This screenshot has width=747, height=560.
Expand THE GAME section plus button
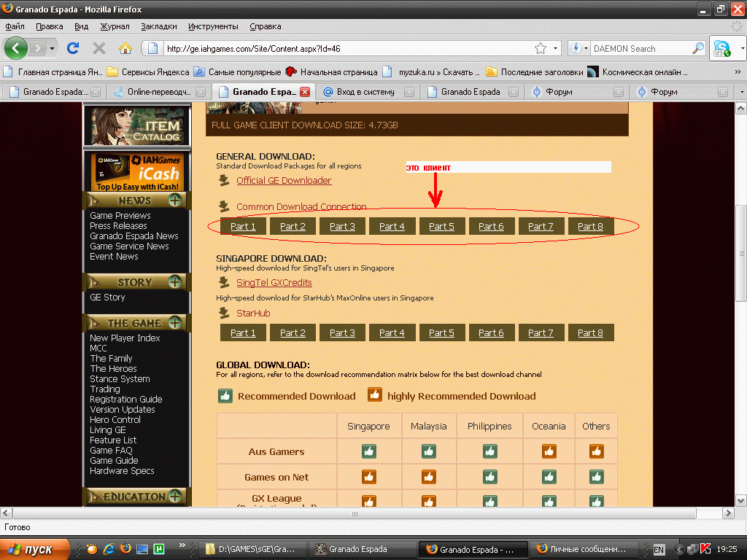point(175,323)
